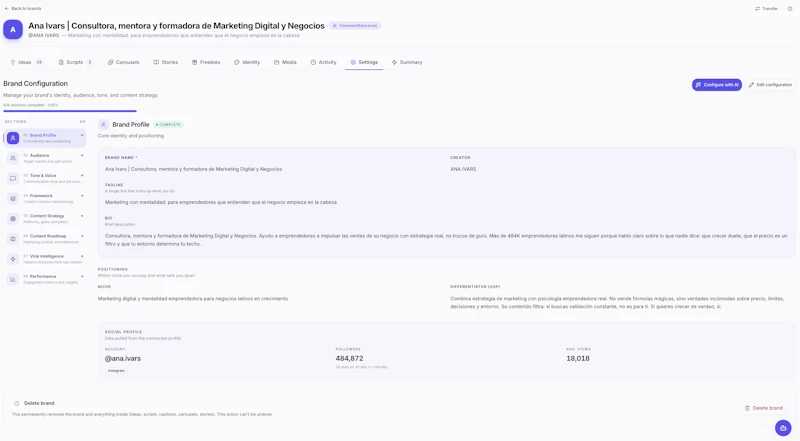800x441 pixels.
Task: Open the Carousels tab
Action: 123,62
